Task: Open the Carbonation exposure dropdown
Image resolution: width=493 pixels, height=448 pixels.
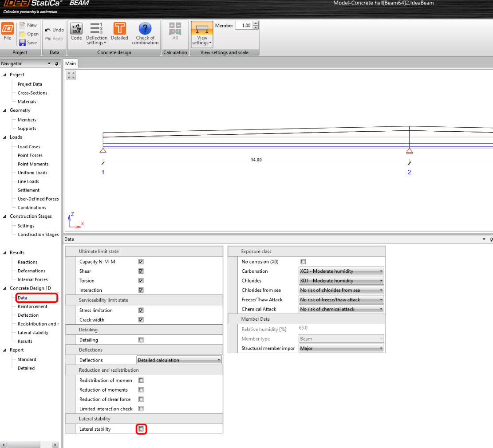Action: pyautogui.click(x=341, y=271)
